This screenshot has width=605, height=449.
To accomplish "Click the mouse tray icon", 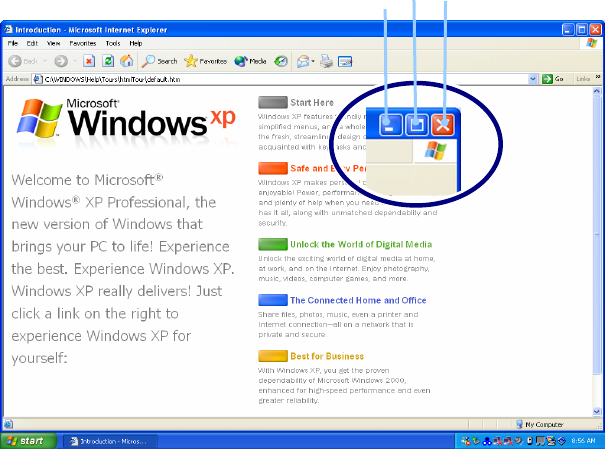I will [530, 441].
